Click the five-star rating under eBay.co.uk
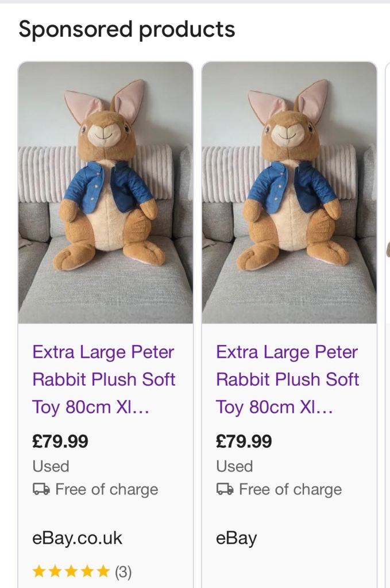 click(71, 571)
